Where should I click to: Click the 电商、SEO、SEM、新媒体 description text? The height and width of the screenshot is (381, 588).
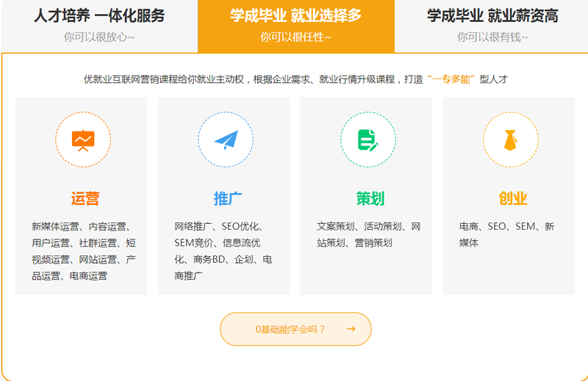pyautogui.click(x=507, y=234)
